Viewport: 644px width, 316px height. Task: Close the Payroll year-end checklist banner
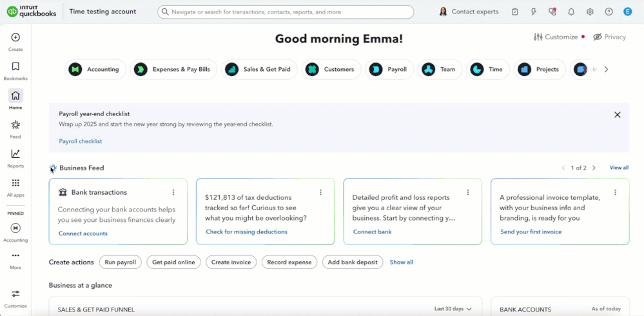coord(617,115)
